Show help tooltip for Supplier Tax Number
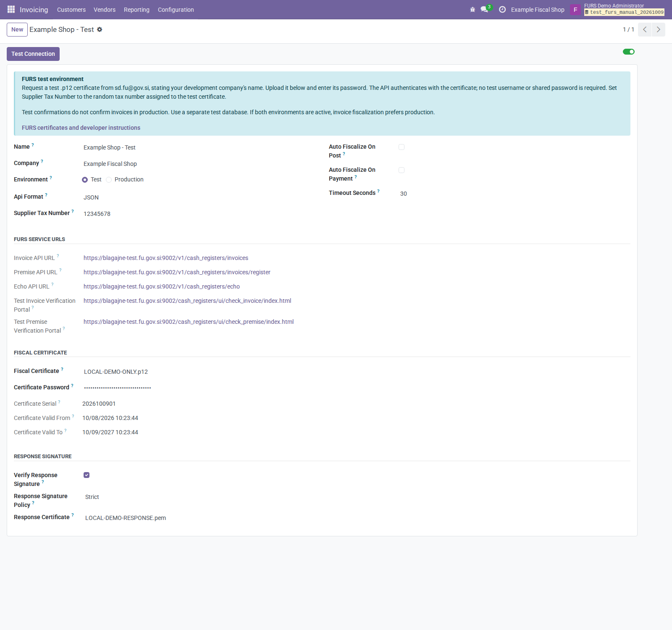The height and width of the screenshot is (630, 672). [73, 211]
